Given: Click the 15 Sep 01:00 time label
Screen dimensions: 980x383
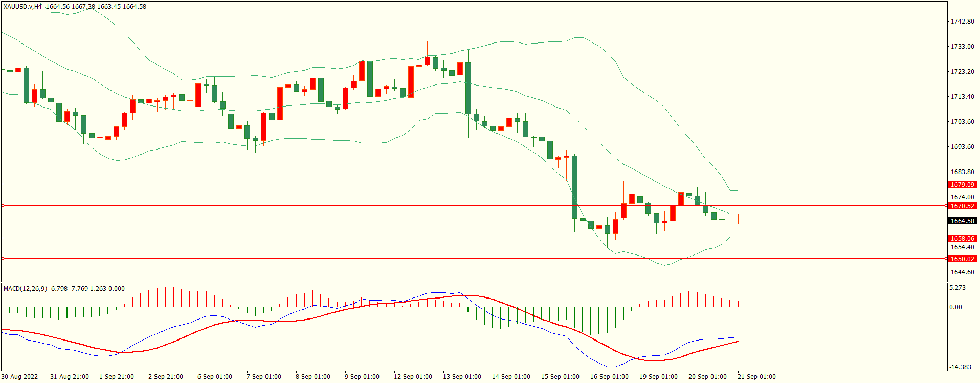Looking at the screenshot, I should pos(560,377).
